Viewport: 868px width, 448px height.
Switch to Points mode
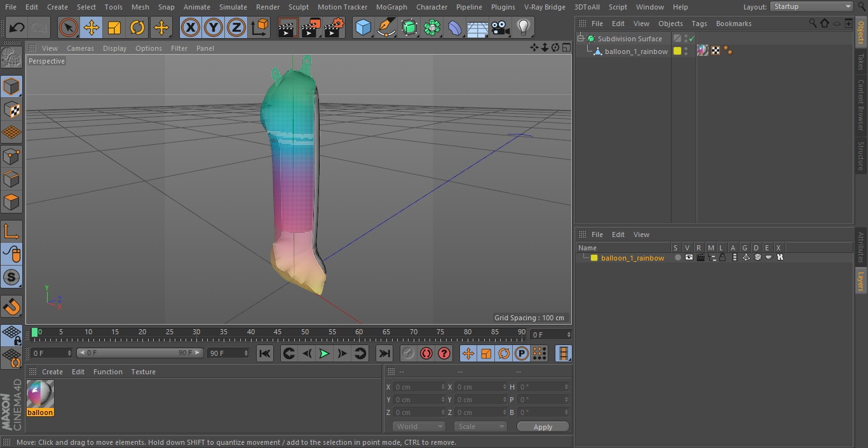point(11,156)
